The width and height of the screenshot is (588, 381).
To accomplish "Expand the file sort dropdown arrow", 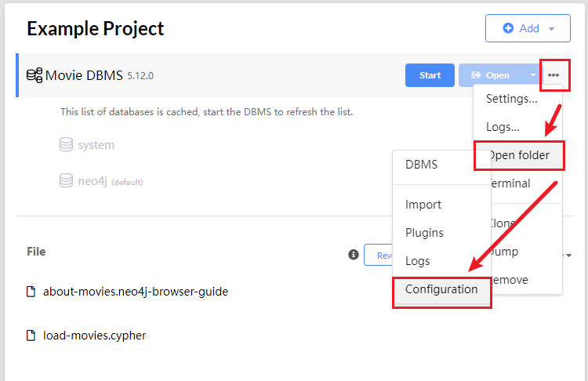I will [x=569, y=256].
